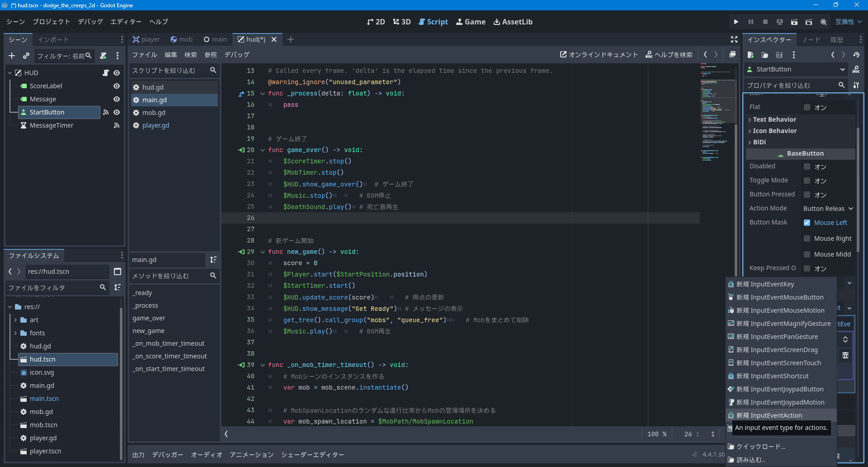Delete the shortcut event trash icon

click(x=845, y=355)
